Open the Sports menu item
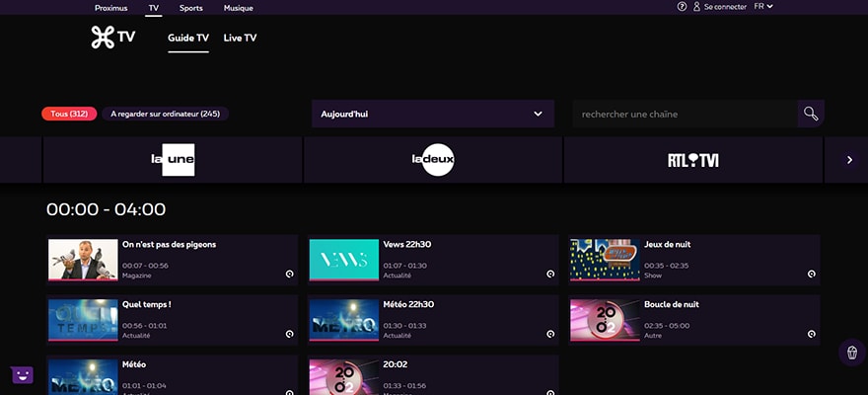Image resolution: width=868 pixels, height=395 pixels. click(191, 8)
